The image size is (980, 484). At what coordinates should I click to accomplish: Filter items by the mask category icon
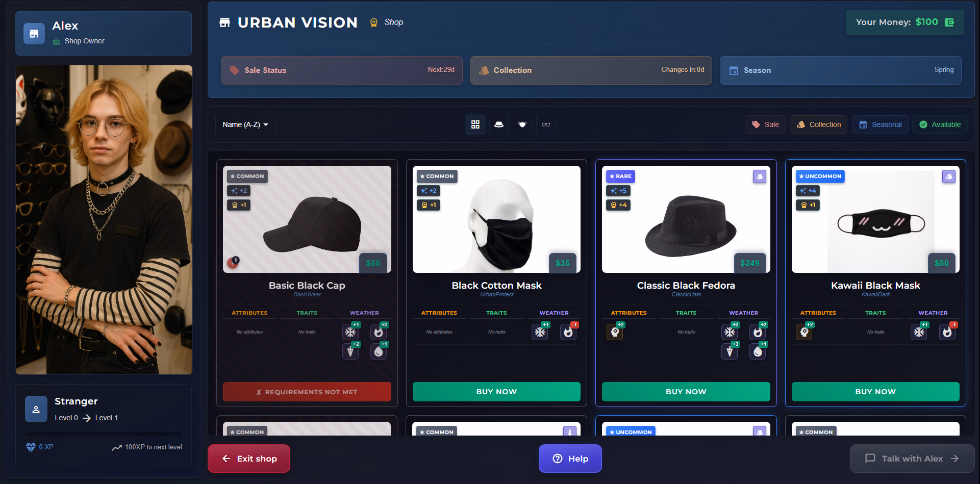pos(522,124)
